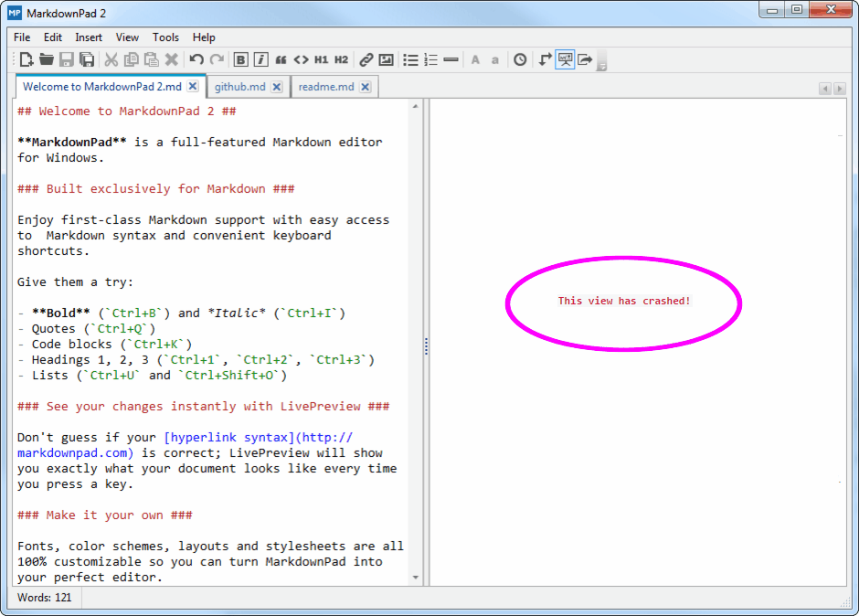Open the File menu
The width and height of the screenshot is (859, 616).
click(22, 37)
